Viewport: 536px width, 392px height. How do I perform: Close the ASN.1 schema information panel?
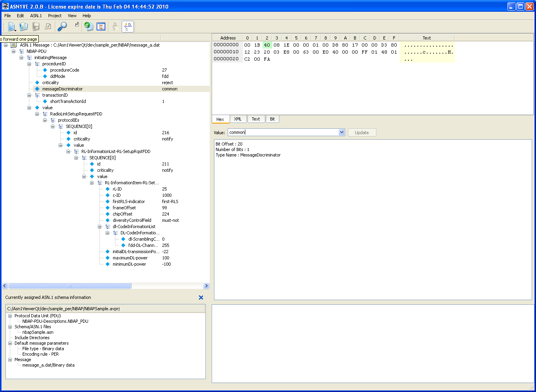pos(201,297)
